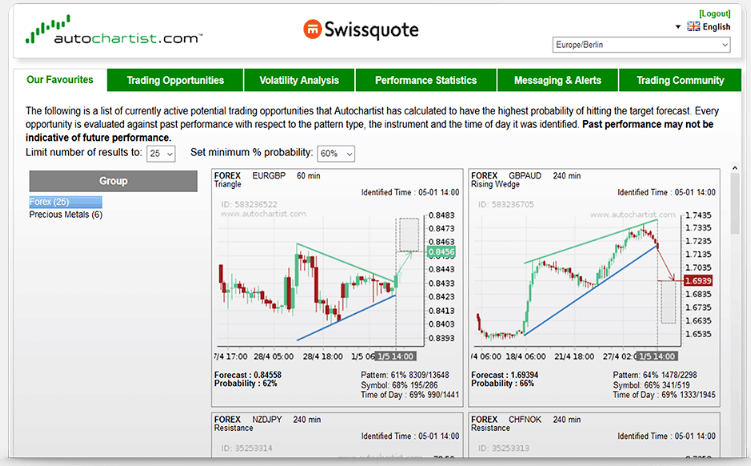Click ID: 583236705 label
Screen dimensions: 751x466
pos(506,205)
